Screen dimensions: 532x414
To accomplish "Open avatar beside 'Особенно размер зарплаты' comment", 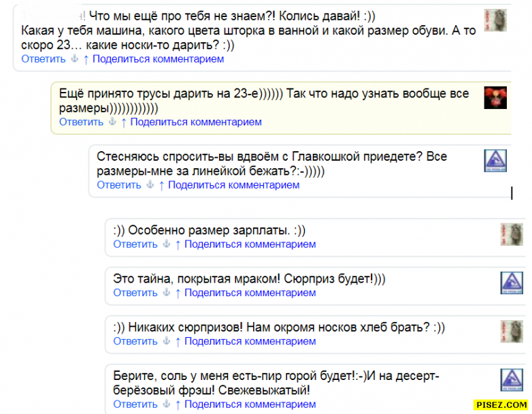I will pyautogui.click(x=511, y=234).
